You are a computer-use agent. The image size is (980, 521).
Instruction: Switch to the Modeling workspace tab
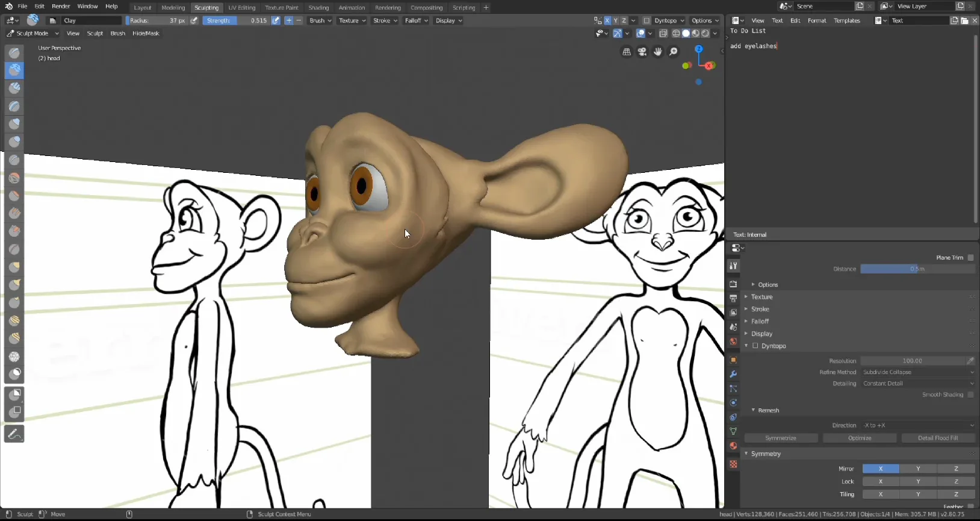(x=173, y=8)
